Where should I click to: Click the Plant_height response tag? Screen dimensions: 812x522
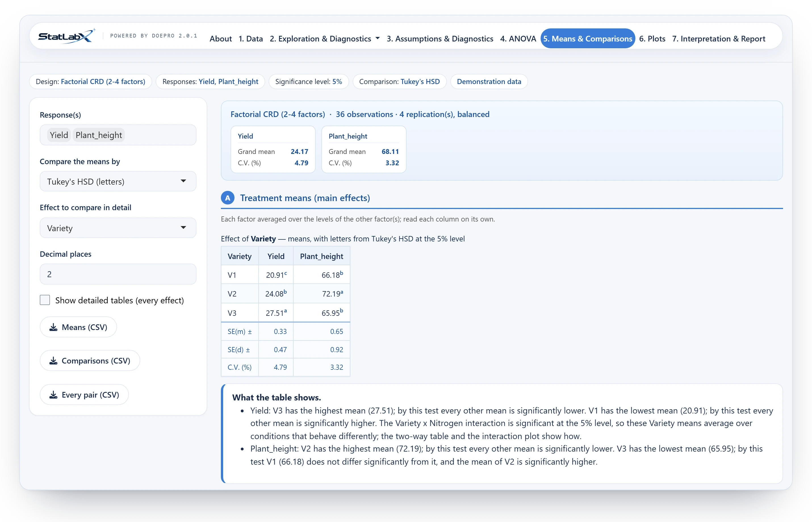pos(99,135)
